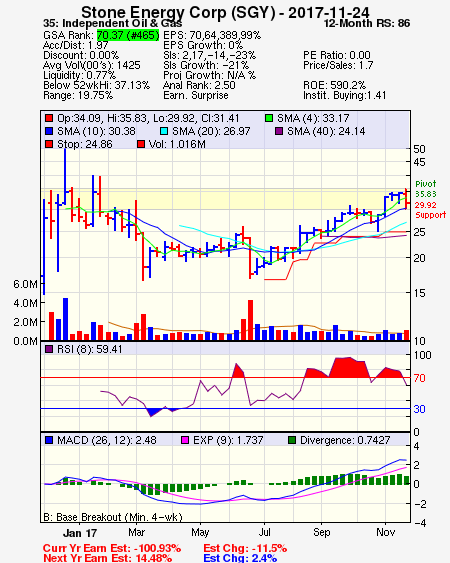The image size is (450, 563).
Task: Click the blue SMA (10) legend square
Action: point(49,131)
